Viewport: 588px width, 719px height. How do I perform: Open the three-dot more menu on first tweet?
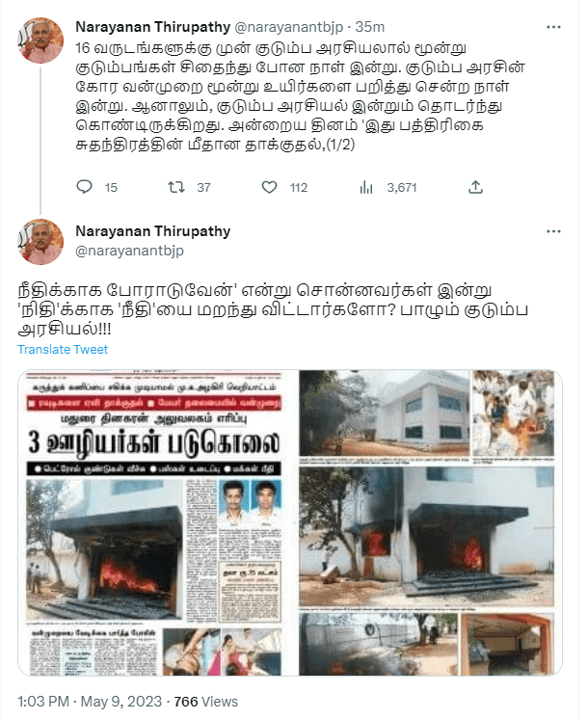pyautogui.click(x=553, y=27)
